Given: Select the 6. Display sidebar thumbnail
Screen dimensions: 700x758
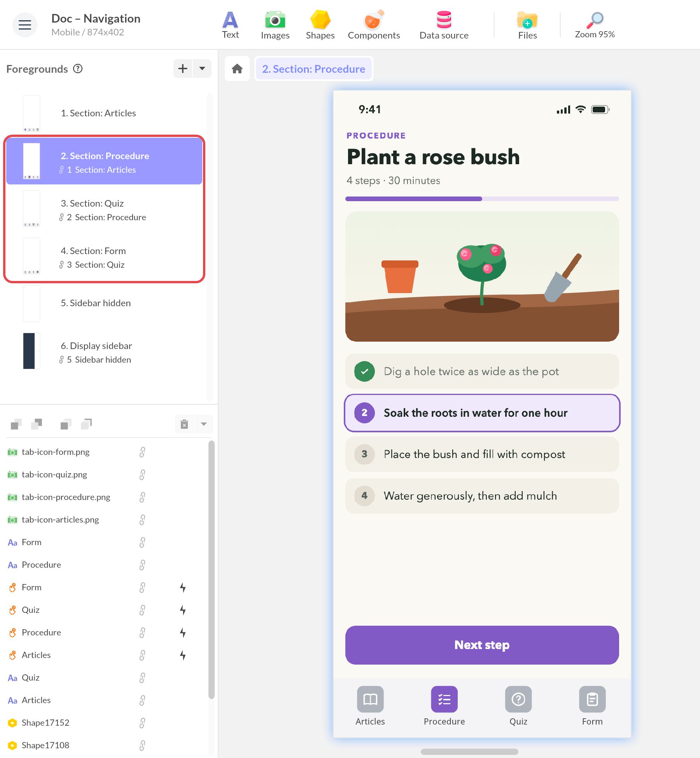Looking at the screenshot, I should [x=31, y=351].
